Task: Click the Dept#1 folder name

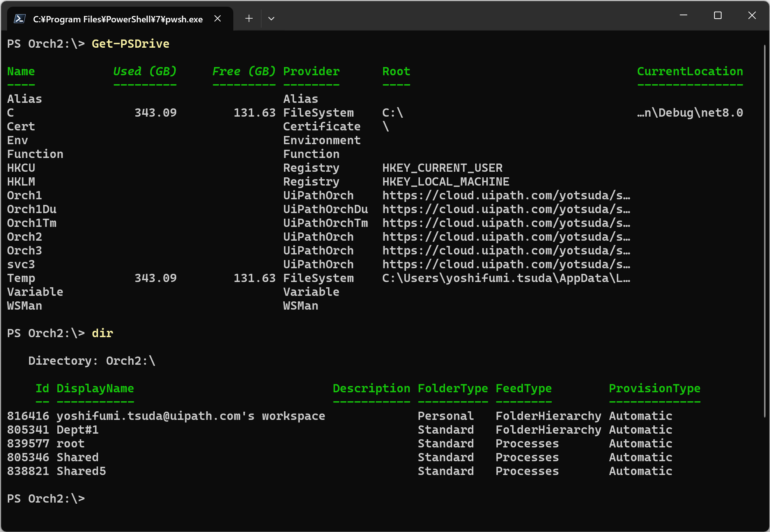Action: coord(78,430)
